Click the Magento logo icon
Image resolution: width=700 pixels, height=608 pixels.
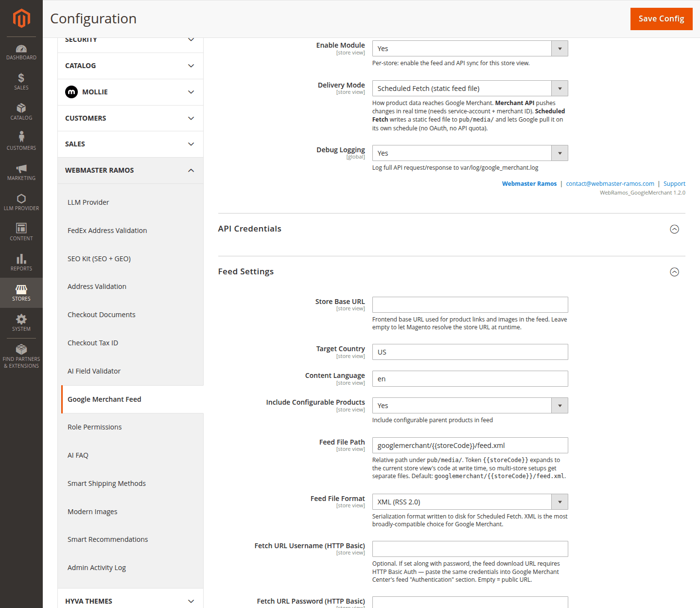tap(21, 18)
